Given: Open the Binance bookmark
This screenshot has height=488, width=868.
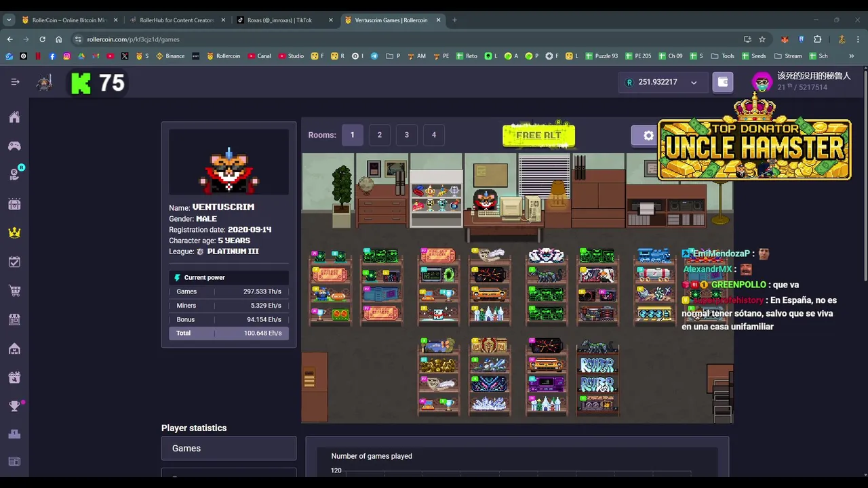Looking at the screenshot, I should click(170, 56).
